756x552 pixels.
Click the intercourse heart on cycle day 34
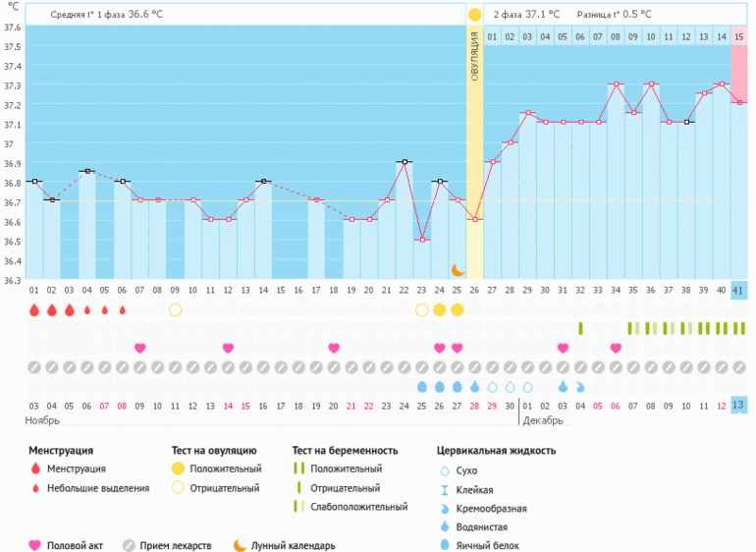[616, 348]
